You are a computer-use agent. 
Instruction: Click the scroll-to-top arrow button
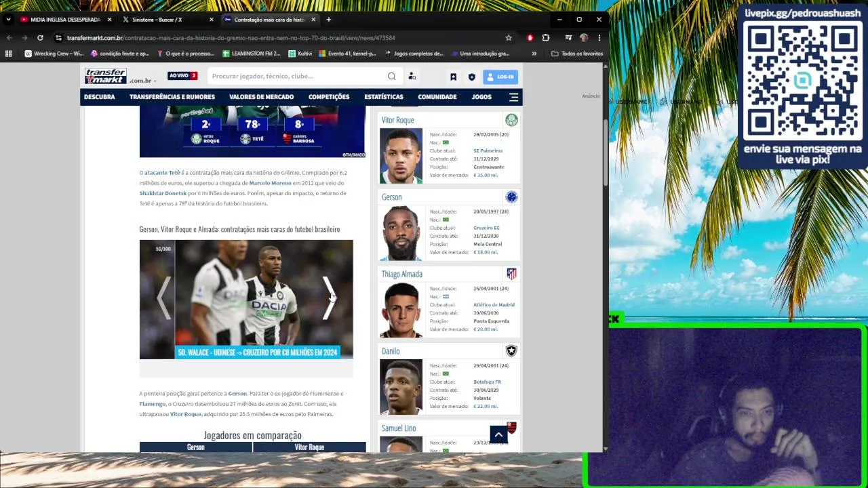[x=498, y=435]
